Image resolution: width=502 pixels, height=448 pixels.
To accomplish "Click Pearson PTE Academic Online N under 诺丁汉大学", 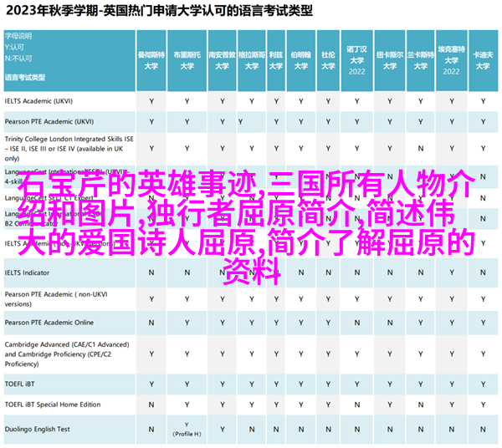I will [x=356, y=323].
